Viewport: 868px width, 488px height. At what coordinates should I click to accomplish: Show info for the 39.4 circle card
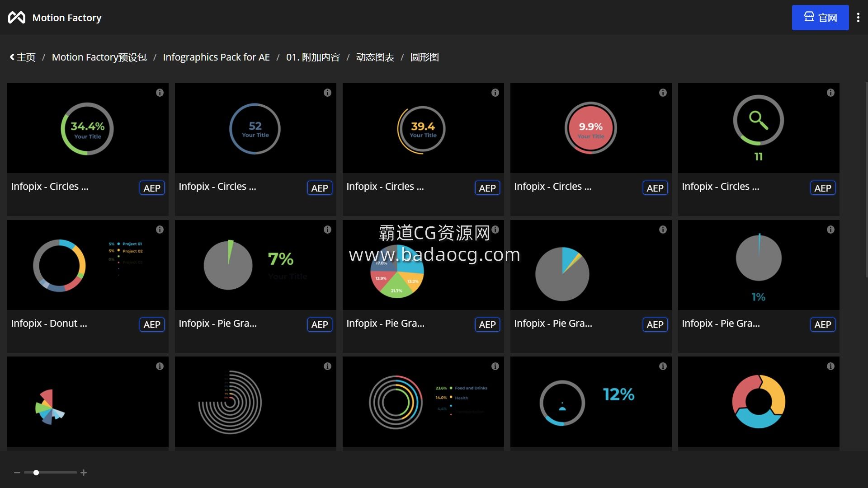tap(495, 93)
